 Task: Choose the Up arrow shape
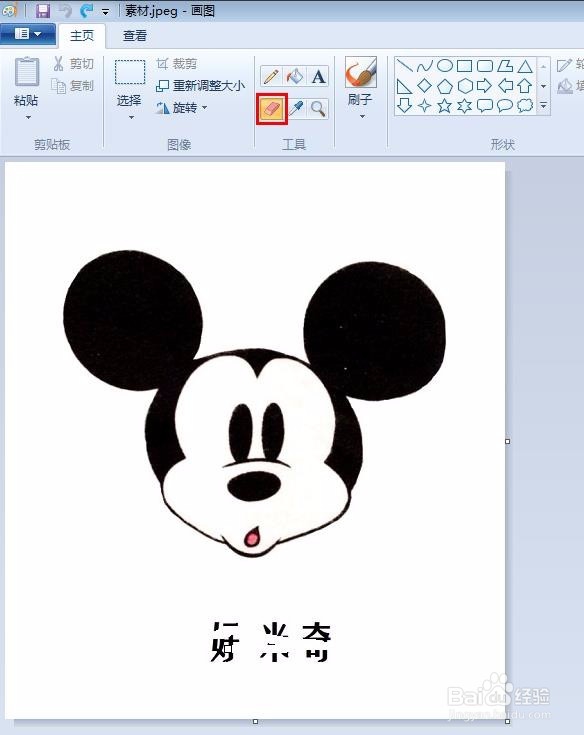pos(525,86)
